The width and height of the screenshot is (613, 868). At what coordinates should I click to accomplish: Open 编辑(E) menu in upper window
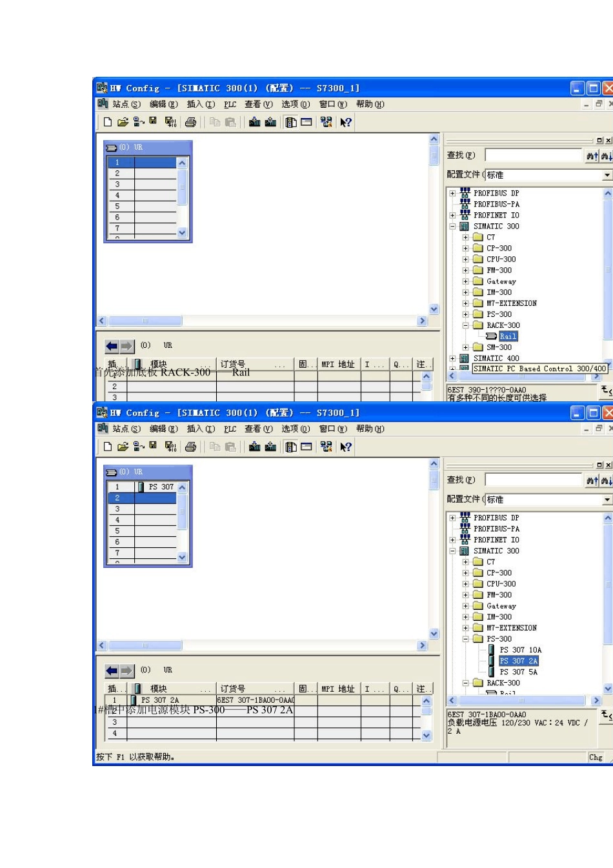pos(163,104)
